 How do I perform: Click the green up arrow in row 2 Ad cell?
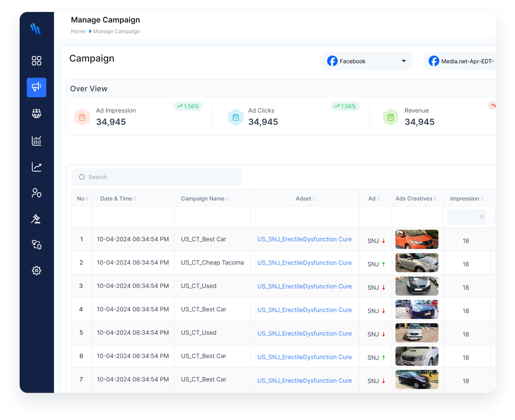pos(384,264)
